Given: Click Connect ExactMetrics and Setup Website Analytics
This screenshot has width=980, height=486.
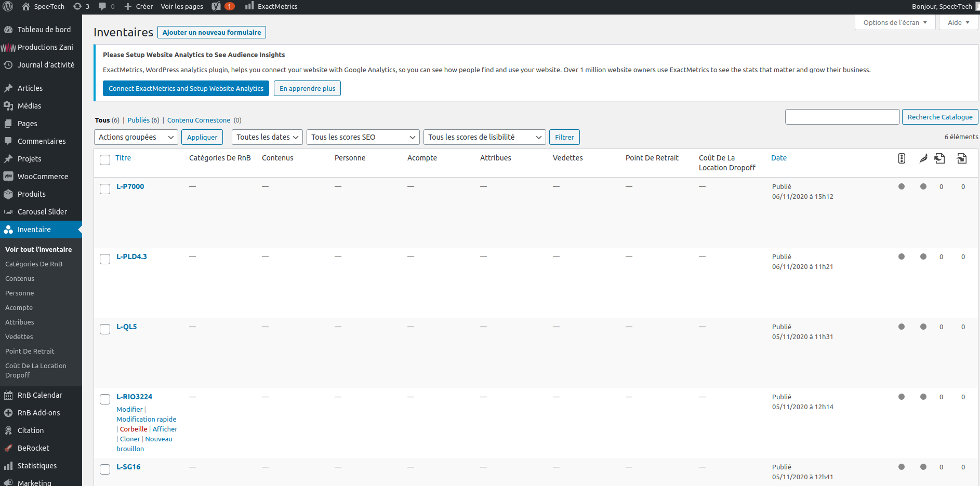Looking at the screenshot, I should [186, 88].
